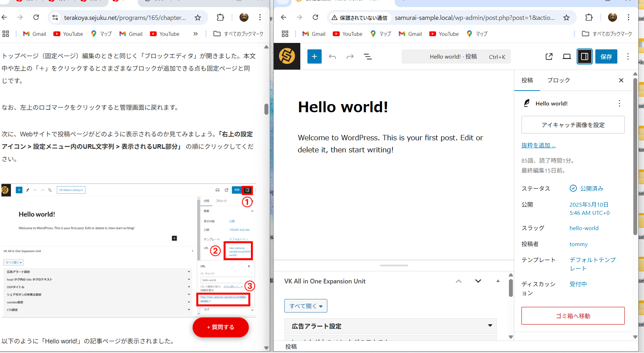Image resolution: width=644 pixels, height=353 pixels.
Task: Reload the terakoya browser window
Action: (x=36, y=17)
